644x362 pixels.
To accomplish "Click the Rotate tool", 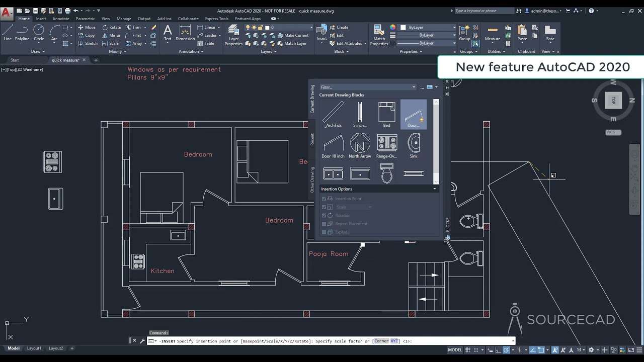I will click(112, 28).
